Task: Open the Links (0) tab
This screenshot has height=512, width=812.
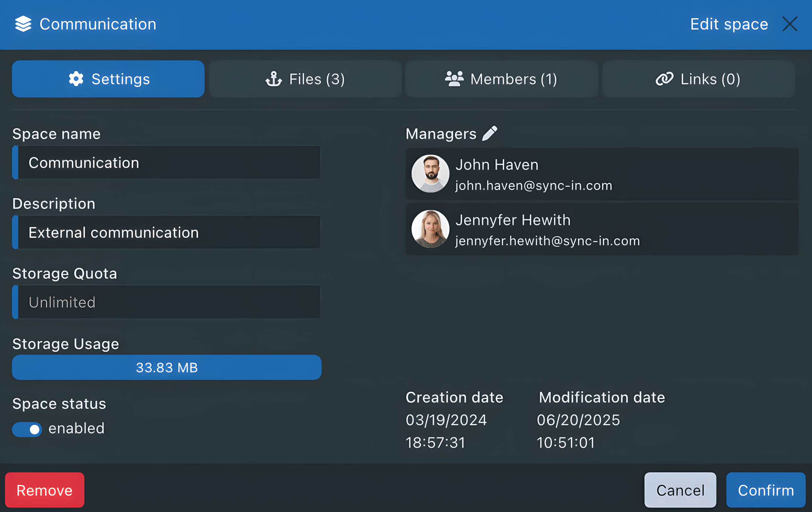Action: tap(698, 79)
